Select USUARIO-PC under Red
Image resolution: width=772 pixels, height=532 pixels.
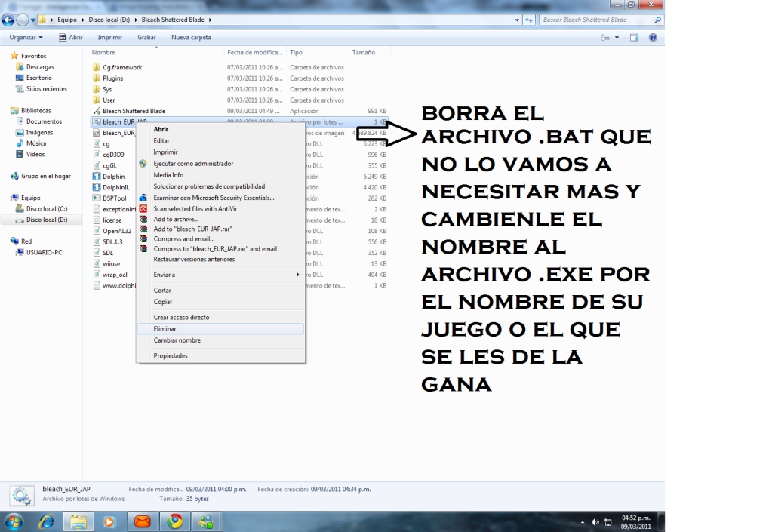point(45,253)
